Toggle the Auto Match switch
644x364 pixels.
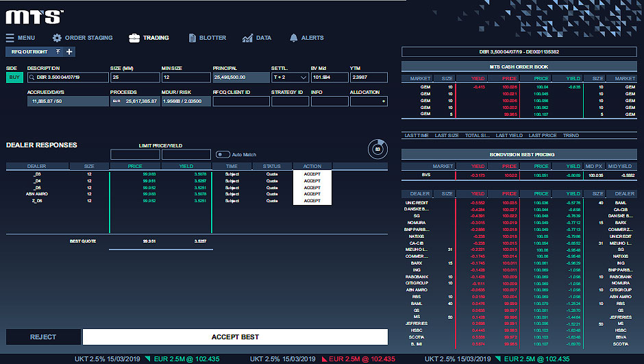click(x=223, y=154)
